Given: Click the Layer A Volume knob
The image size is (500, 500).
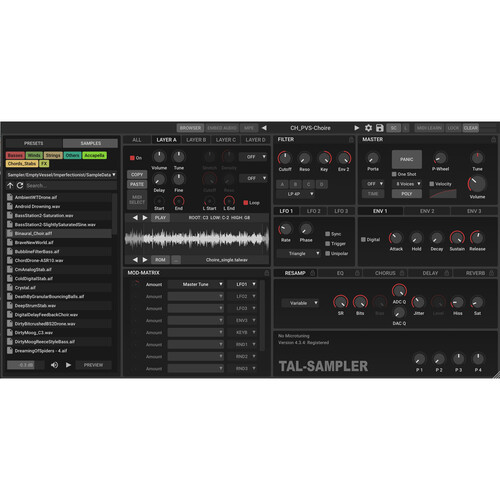Looking at the screenshot, I should (x=159, y=157).
